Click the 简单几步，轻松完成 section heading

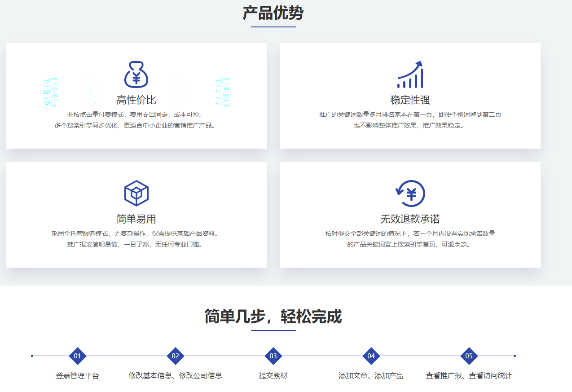click(x=273, y=317)
